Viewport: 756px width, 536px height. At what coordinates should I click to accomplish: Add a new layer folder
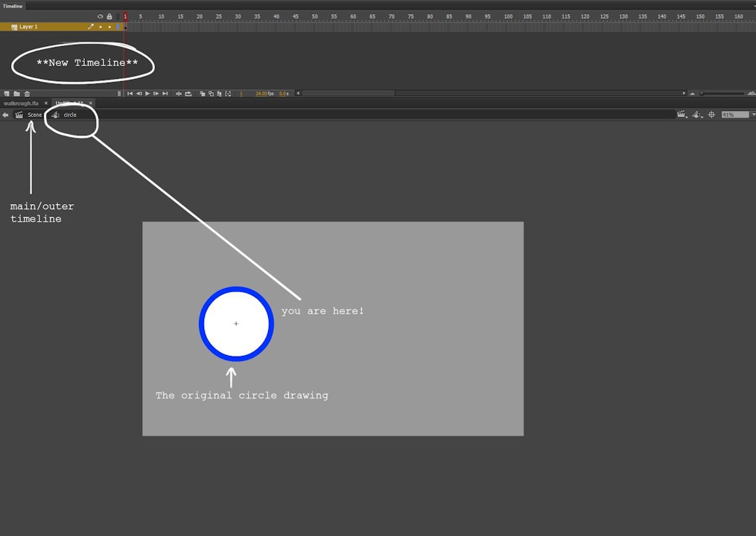(16, 93)
